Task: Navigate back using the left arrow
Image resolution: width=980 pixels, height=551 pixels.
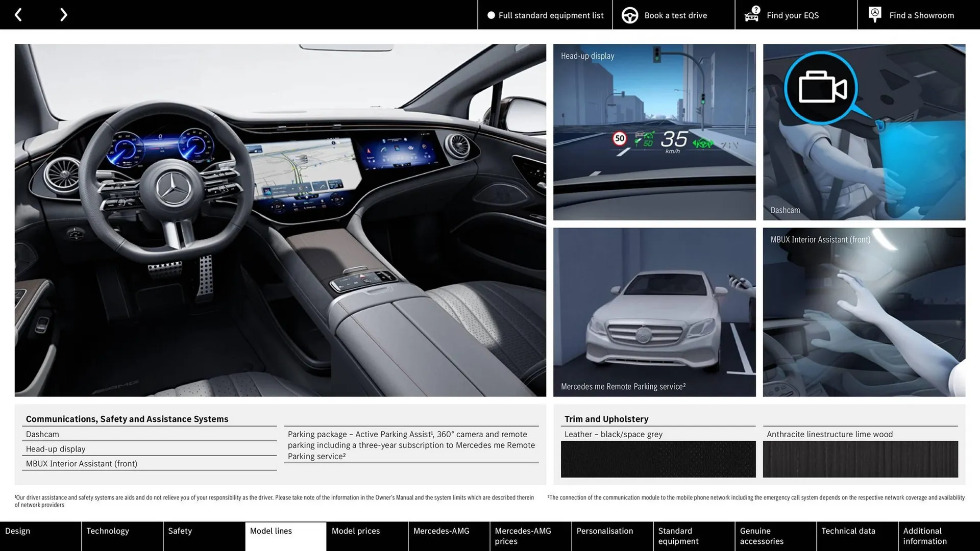Action: 18,14
